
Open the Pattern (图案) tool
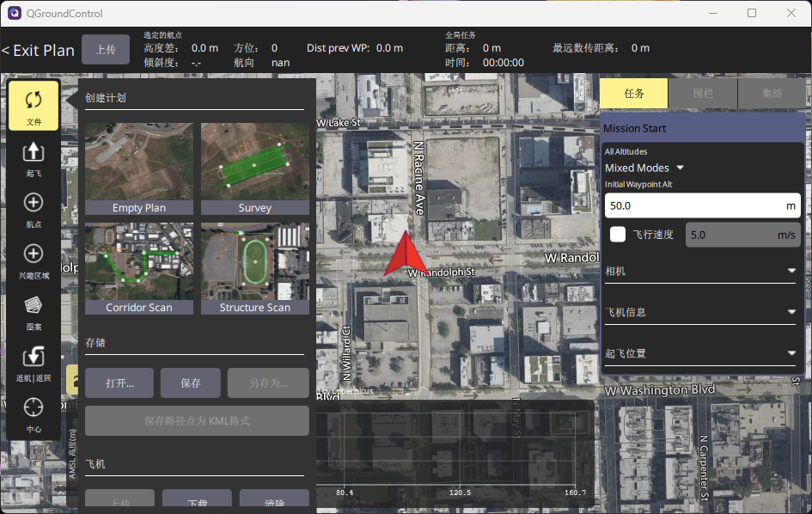[x=34, y=312]
